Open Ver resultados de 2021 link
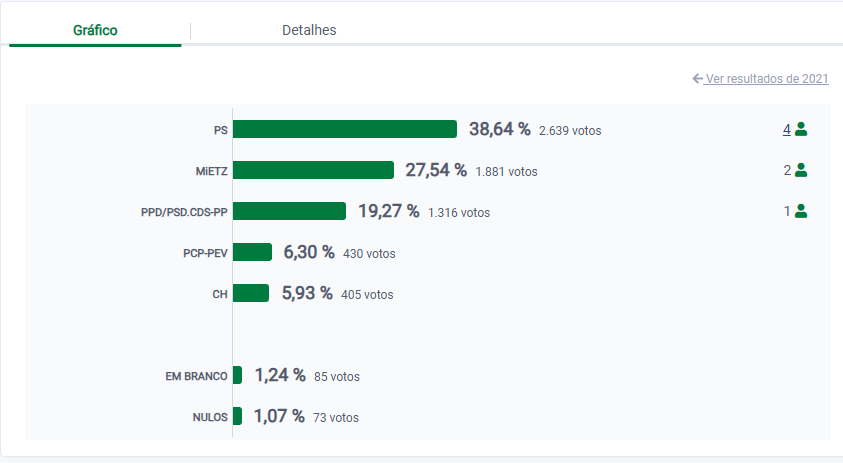This screenshot has height=463, width=843. (x=766, y=78)
